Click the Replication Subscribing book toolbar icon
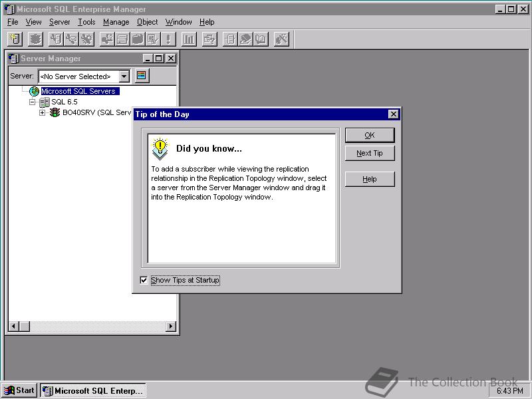Image resolution: width=532 pixels, height=399 pixels. coord(261,39)
